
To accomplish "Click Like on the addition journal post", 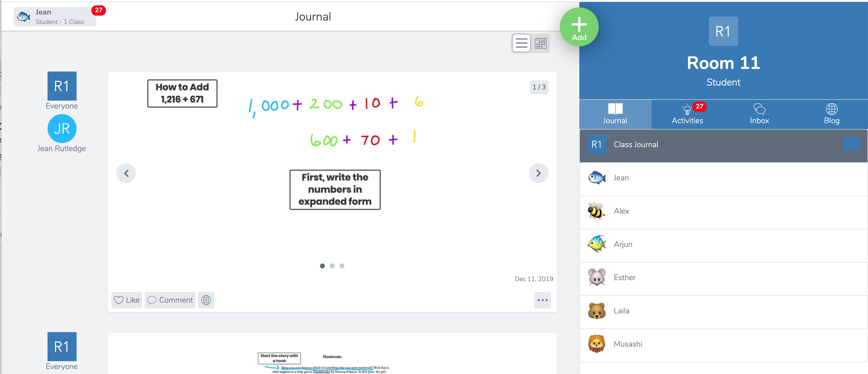I will 126,300.
